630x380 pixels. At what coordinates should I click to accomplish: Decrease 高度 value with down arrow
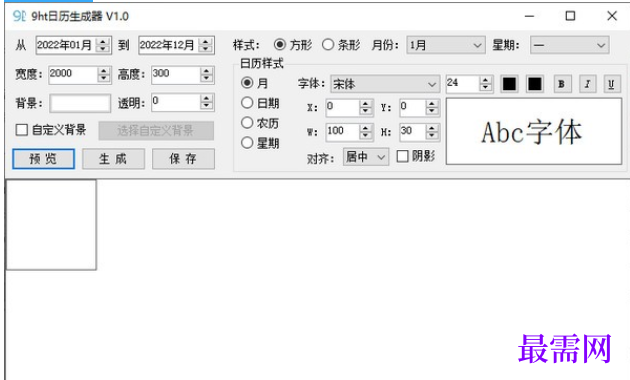[x=207, y=79]
